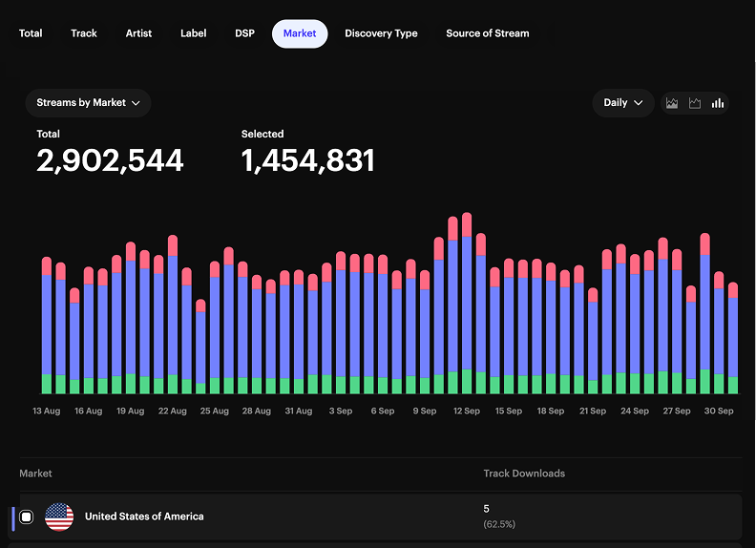The height and width of the screenshot is (548, 756).
Task: Open the Streams by Market dropdown
Action: 88,102
